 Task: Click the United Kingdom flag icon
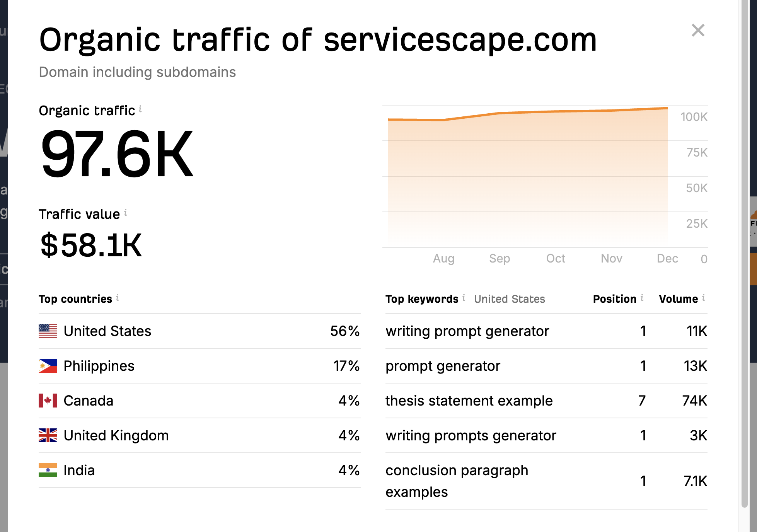(x=48, y=435)
